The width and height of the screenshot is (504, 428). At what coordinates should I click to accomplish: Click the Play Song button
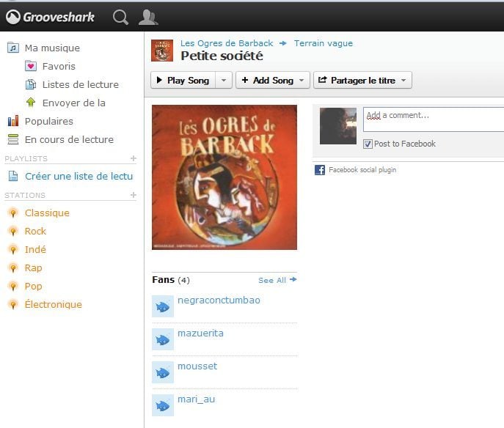tap(183, 80)
